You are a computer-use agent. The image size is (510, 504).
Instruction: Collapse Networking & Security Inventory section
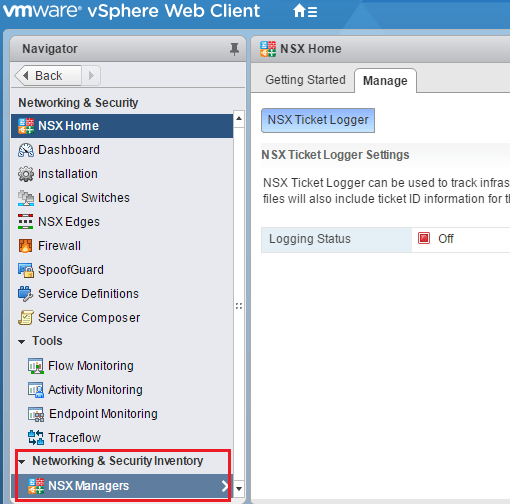[x=22, y=462]
